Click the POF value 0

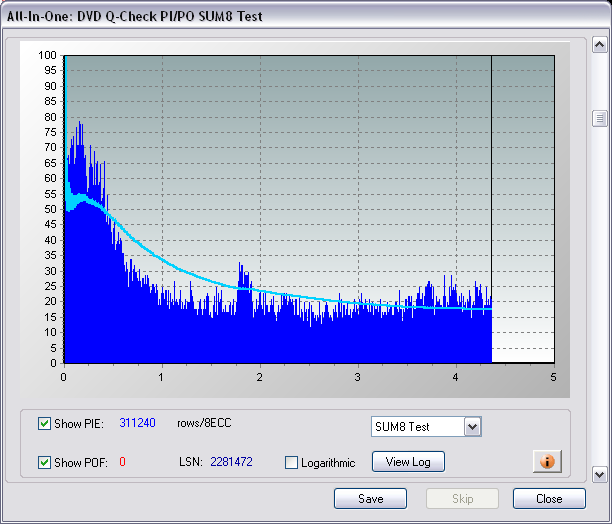point(122,462)
